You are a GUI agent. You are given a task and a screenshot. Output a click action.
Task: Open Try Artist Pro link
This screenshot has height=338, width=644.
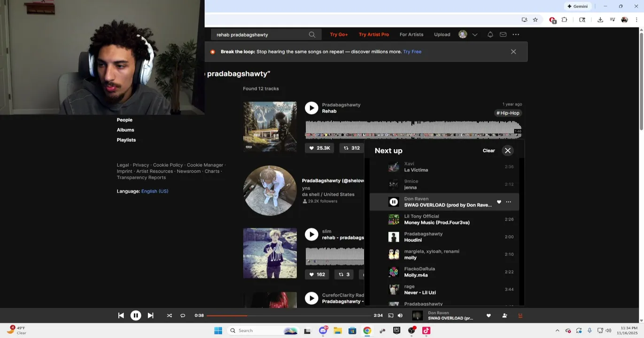click(x=374, y=35)
